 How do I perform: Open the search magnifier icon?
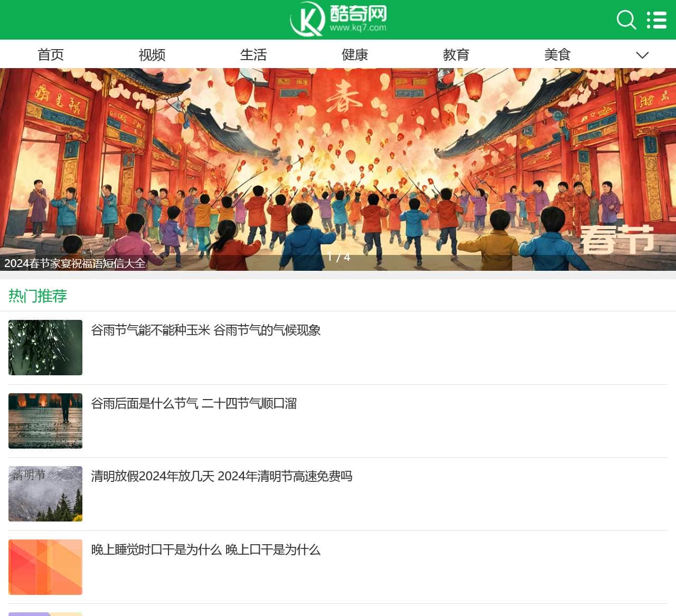pos(626,20)
